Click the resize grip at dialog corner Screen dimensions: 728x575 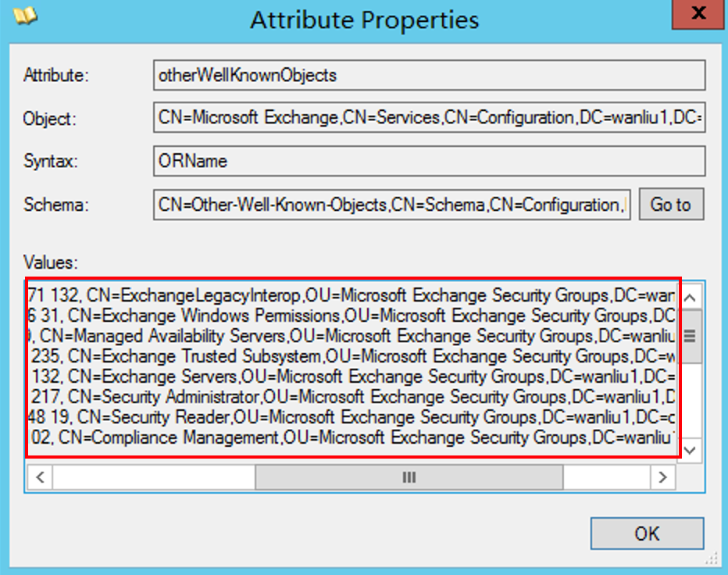[712, 559]
